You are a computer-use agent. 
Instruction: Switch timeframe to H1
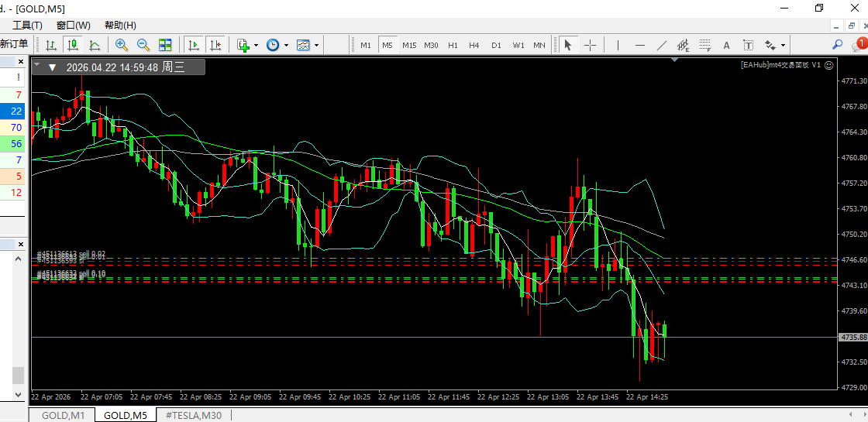[453, 46]
